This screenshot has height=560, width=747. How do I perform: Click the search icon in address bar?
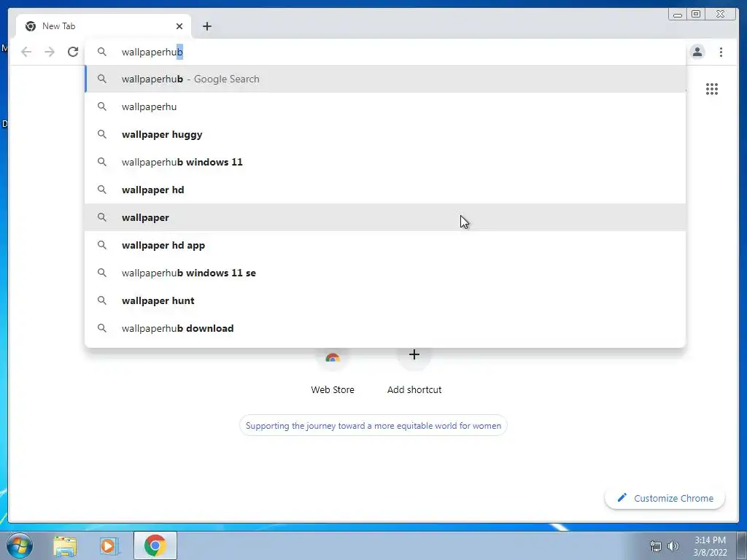[102, 52]
